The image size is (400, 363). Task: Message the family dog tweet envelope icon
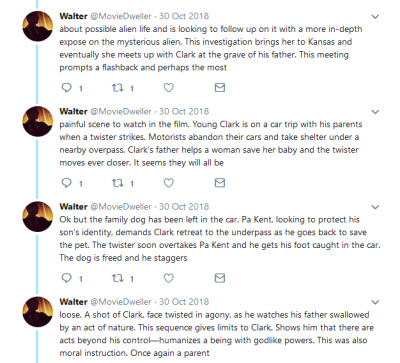220,278
